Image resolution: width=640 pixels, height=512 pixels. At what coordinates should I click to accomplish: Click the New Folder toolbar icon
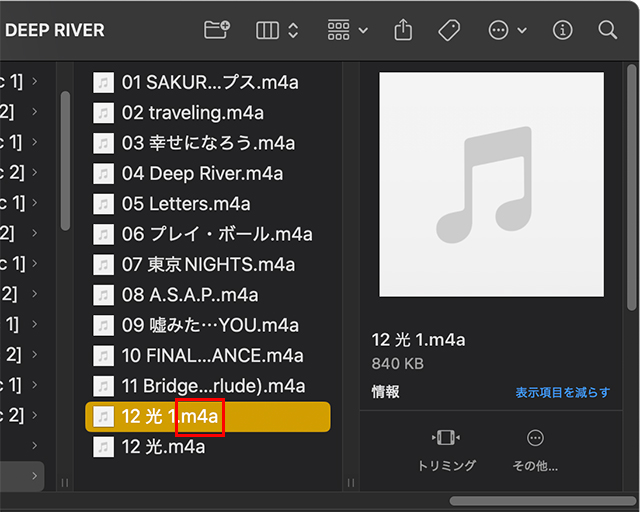coord(217,30)
